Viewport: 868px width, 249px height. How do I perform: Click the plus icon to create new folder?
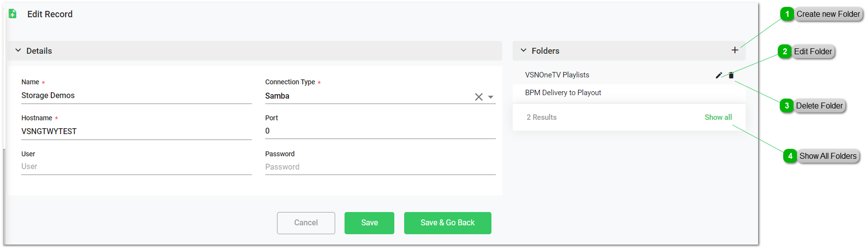734,50
